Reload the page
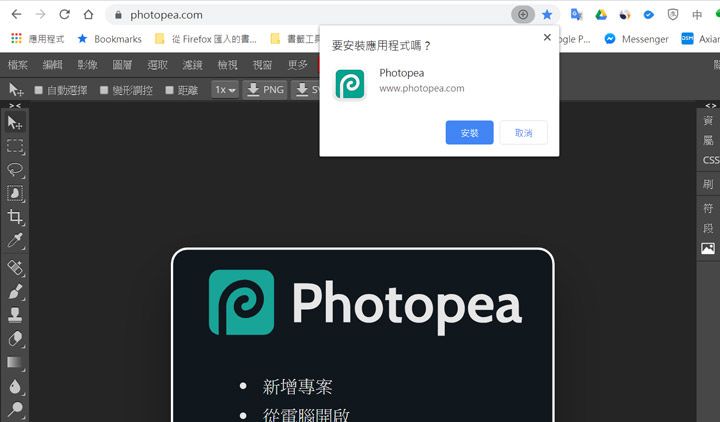This screenshot has height=422, width=720. 64,15
